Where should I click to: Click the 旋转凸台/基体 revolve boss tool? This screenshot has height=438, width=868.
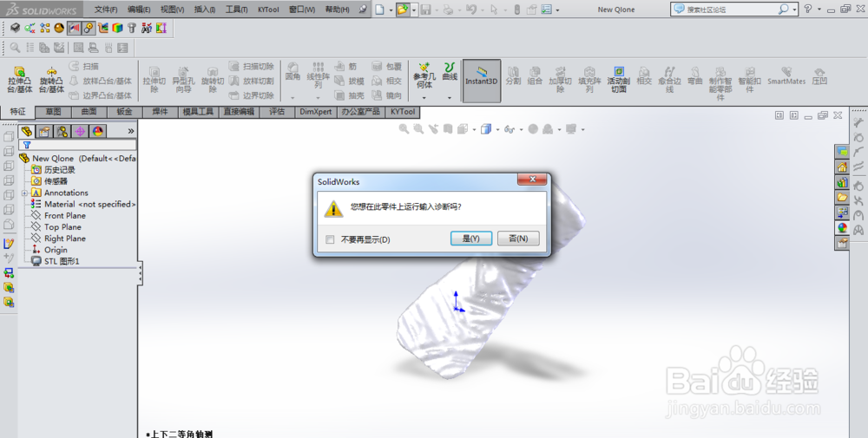[51, 80]
